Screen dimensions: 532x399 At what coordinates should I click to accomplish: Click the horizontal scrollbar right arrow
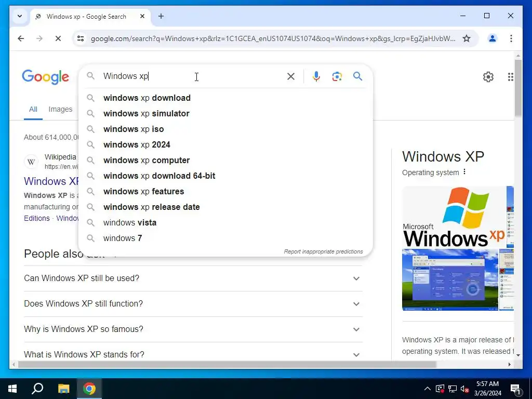tap(509, 364)
